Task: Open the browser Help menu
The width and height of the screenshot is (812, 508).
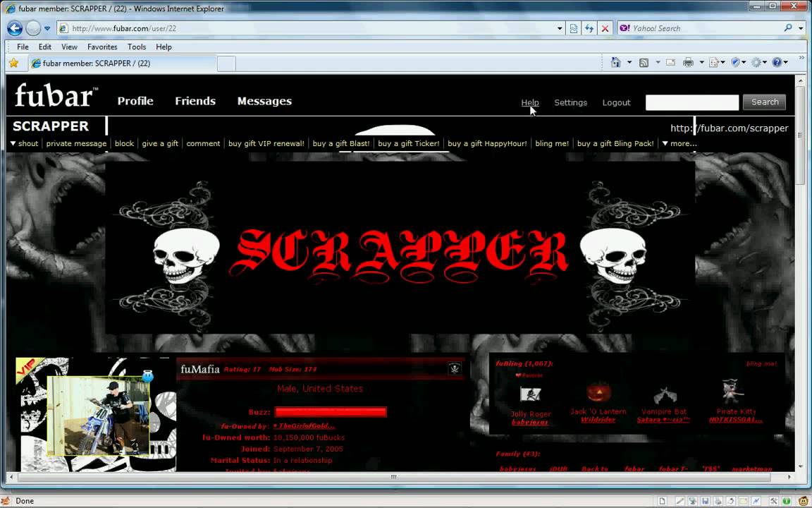Action: (164, 47)
